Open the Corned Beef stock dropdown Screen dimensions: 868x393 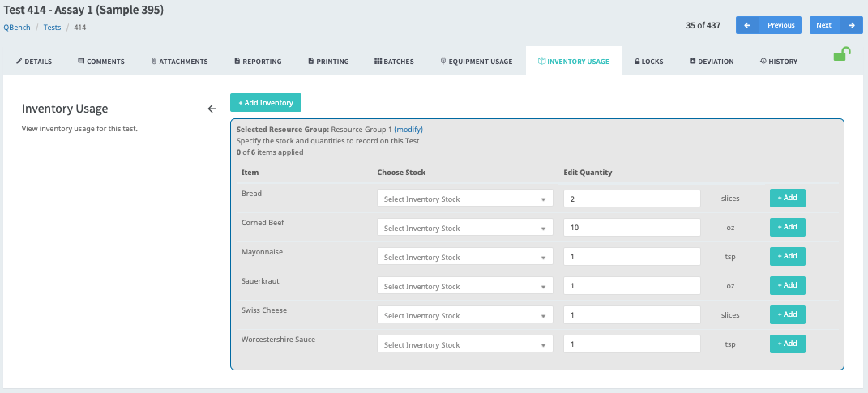tap(464, 228)
